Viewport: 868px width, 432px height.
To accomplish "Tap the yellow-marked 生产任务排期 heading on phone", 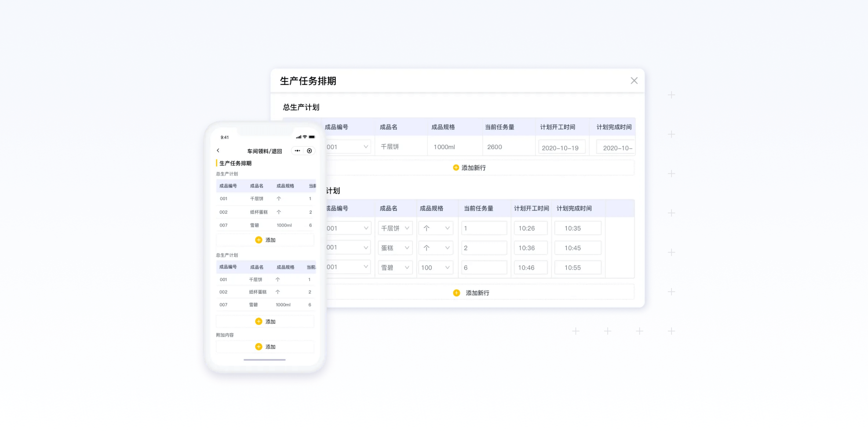I will (235, 163).
